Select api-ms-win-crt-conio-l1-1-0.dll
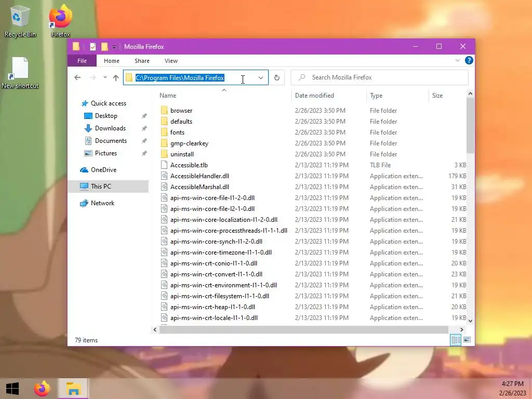 [x=214, y=263]
